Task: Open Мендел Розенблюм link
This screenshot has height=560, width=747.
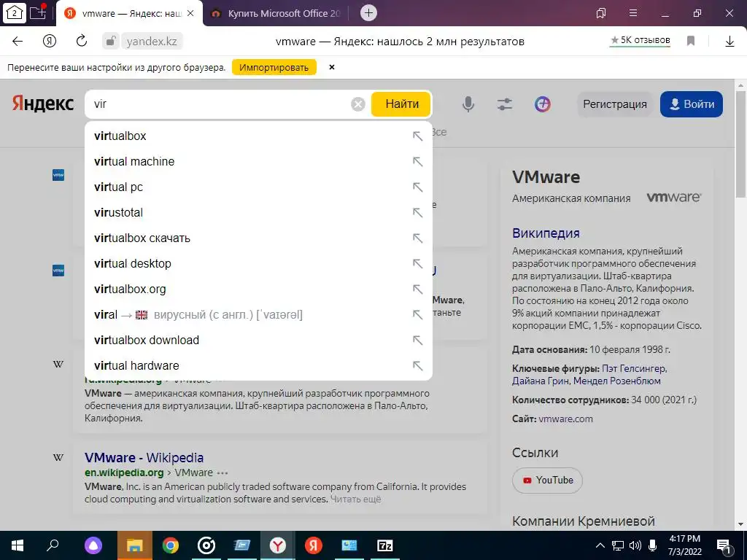Action: [617, 381]
